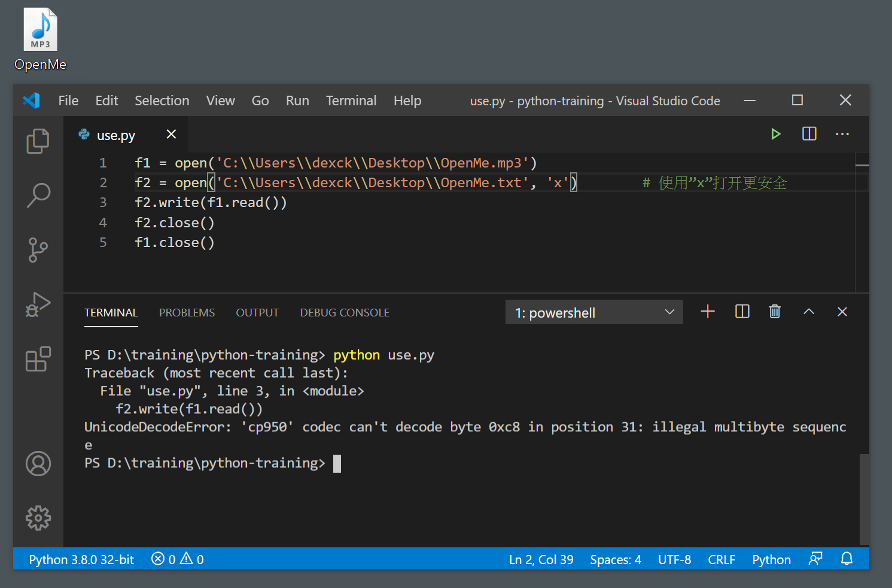Image resolution: width=892 pixels, height=588 pixels.
Task: Click the OpenMe.mp3 path string on line 1
Action: (x=373, y=163)
